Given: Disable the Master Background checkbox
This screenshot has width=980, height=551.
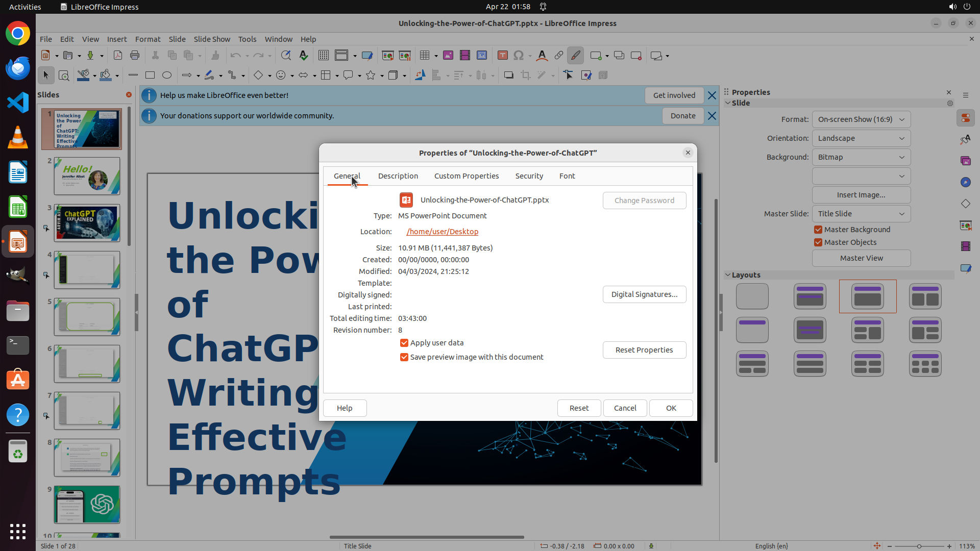Looking at the screenshot, I should pos(818,230).
